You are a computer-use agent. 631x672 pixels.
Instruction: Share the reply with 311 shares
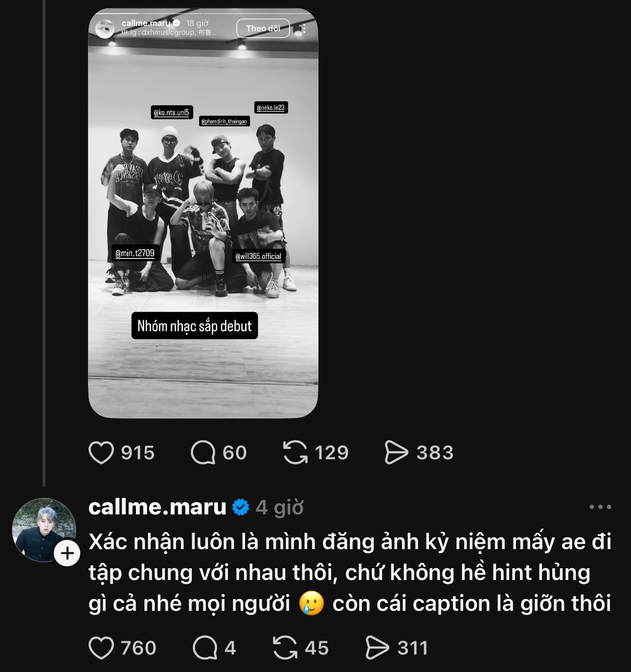[x=377, y=648]
